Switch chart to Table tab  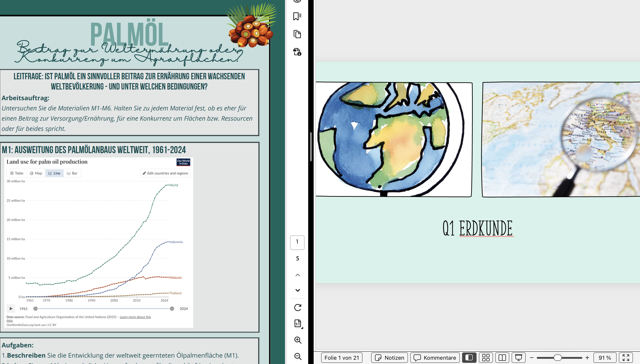point(17,173)
